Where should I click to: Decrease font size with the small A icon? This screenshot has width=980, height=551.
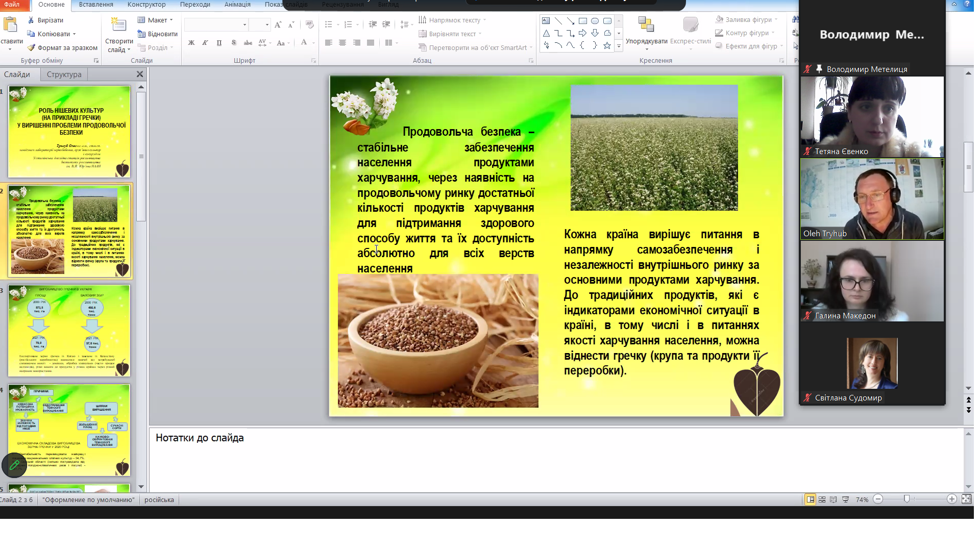291,24
